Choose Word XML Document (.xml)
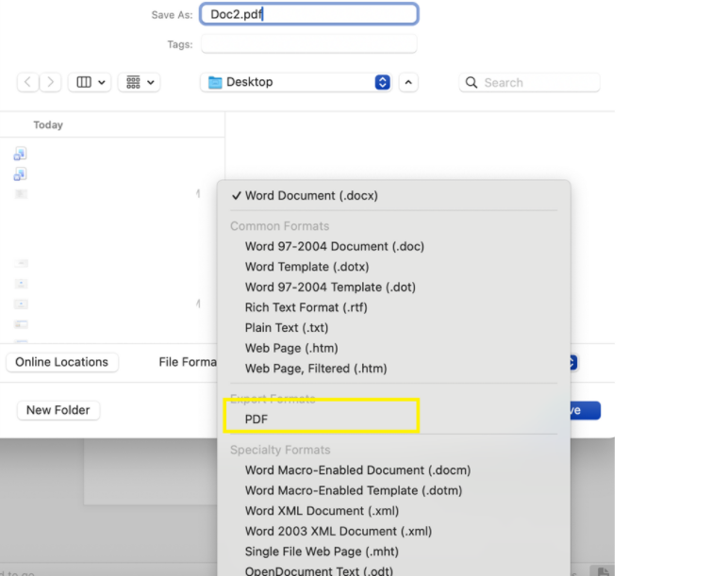This screenshot has width=728, height=576. (394, 512)
